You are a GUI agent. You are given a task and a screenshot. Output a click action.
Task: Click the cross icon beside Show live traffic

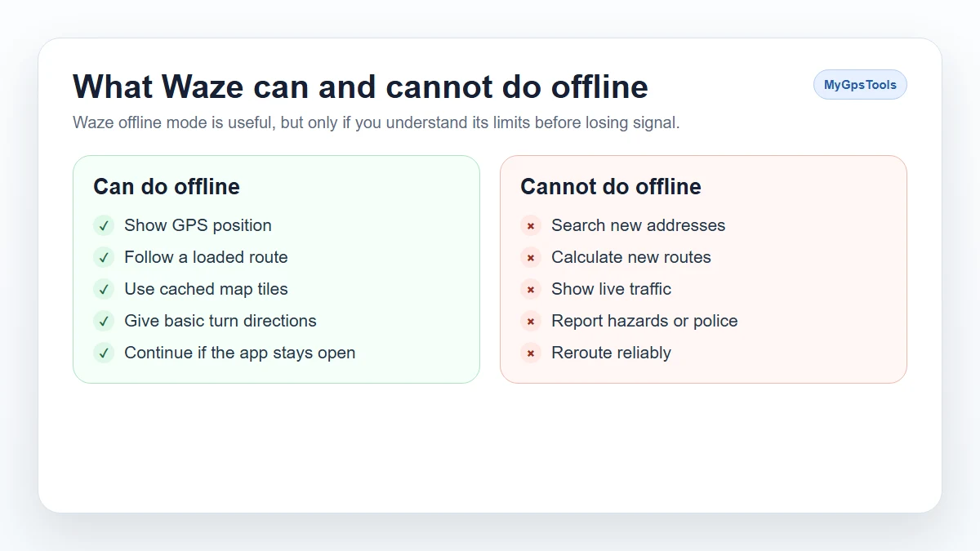coord(531,289)
